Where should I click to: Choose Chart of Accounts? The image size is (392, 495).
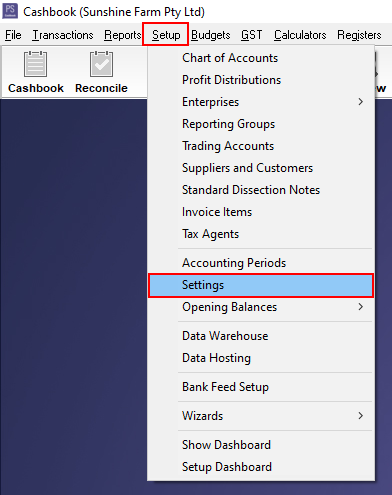click(261, 58)
